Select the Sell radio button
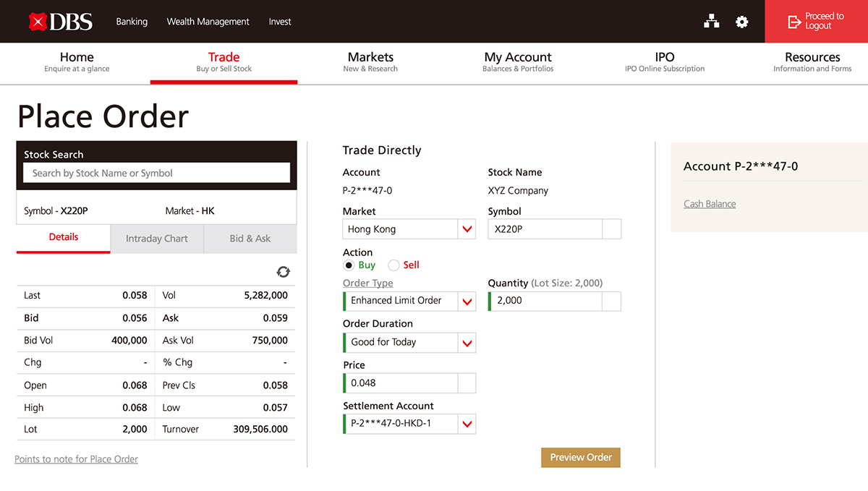Image resolution: width=868 pixels, height=491 pixels. click(x=393, y=265)
